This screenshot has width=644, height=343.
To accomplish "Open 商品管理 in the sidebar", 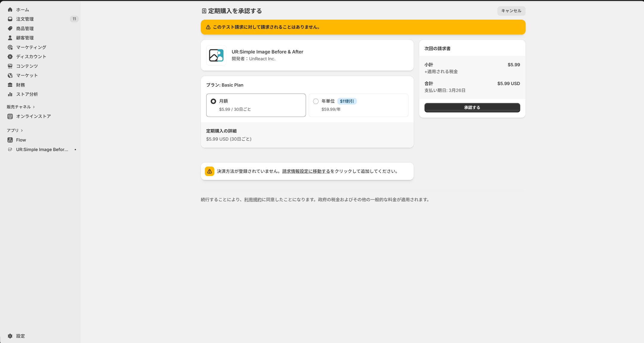I will 26,28.
